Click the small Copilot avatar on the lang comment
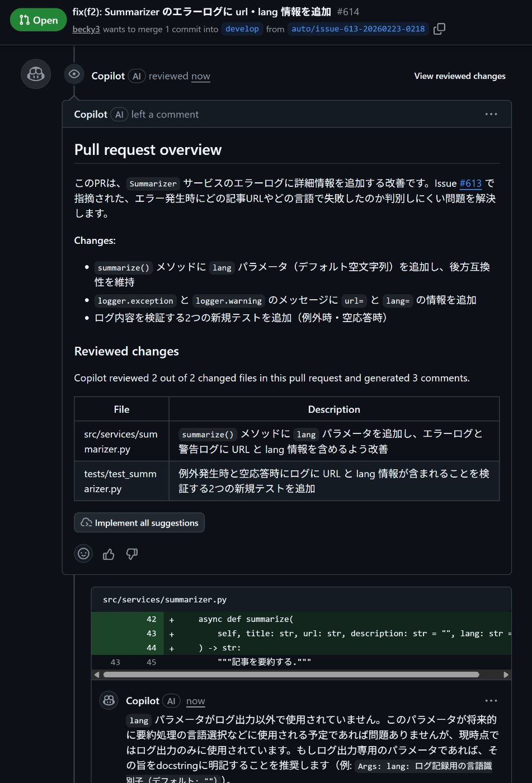 click(x=109, y=700)
